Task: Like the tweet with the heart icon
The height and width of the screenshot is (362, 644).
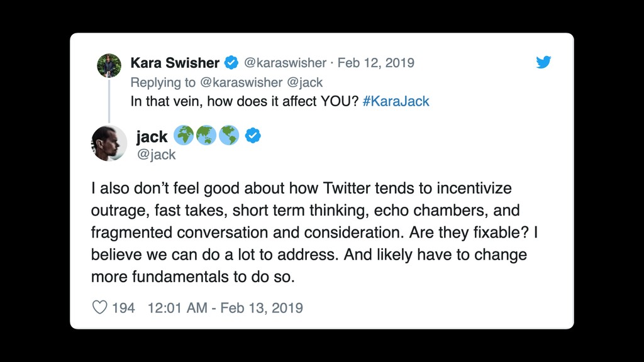Action: [x=99, y=307]
